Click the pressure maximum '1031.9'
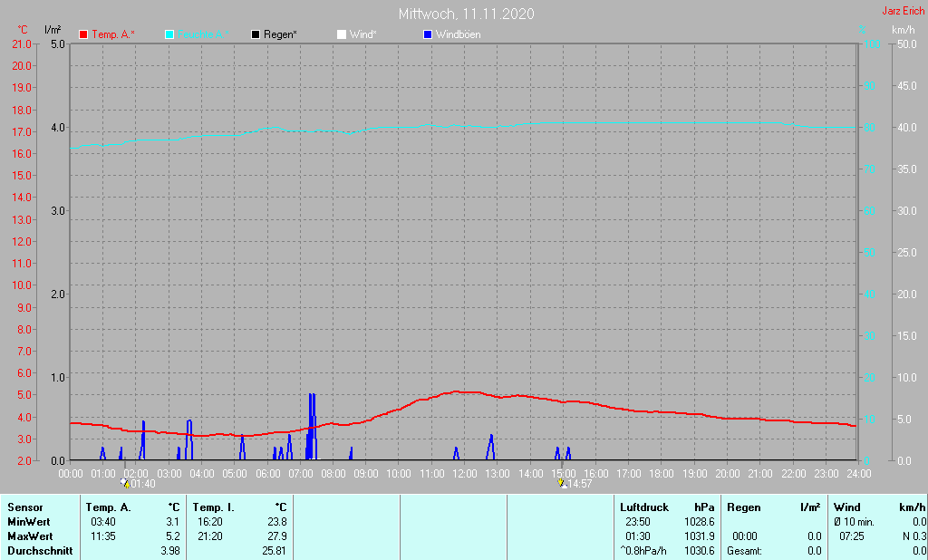This screenshot has height=560, width=928. pyautogui.click(x=700, y=536)
